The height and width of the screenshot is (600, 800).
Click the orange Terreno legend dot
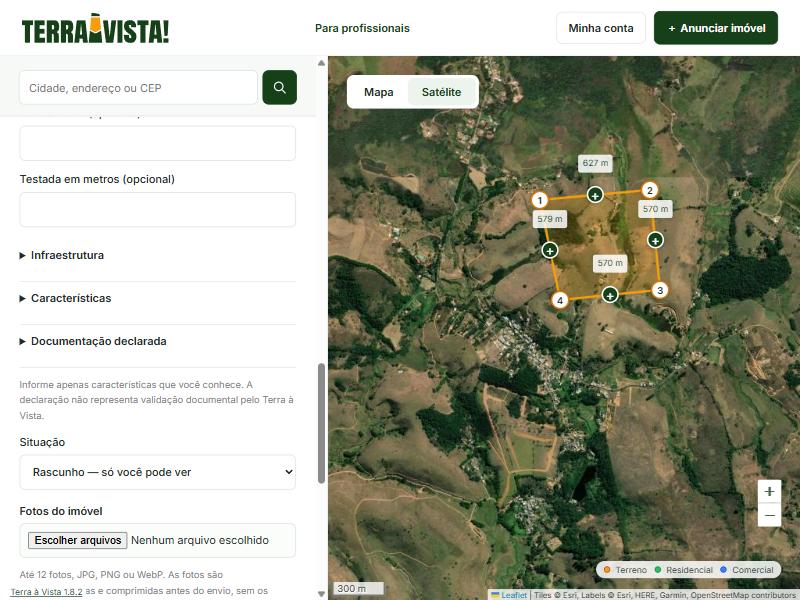coord(607,569)
